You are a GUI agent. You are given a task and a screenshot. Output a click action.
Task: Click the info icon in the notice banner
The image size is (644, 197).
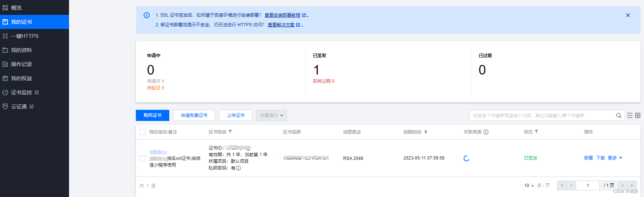[x=147, y=15]
